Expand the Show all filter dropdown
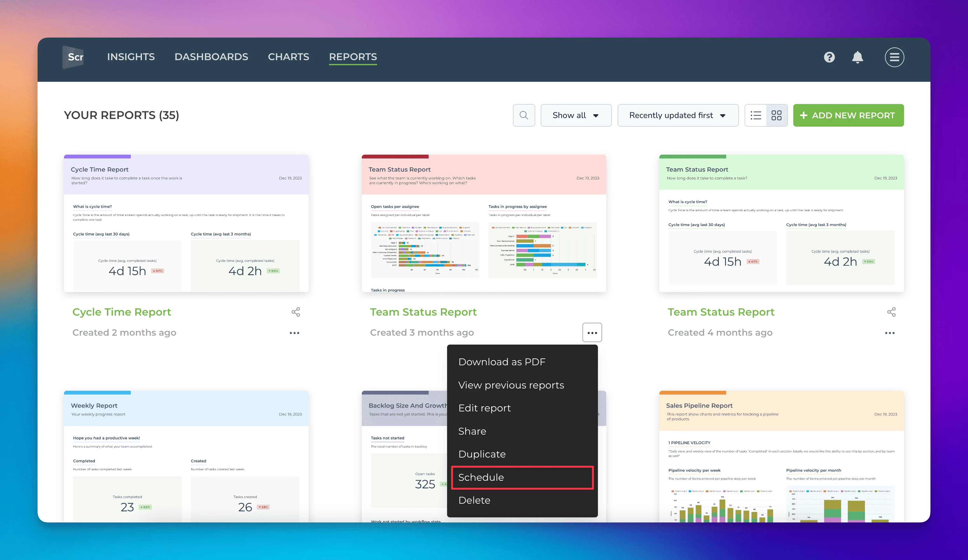The image size is (968, 560). [x=576, y=115]
